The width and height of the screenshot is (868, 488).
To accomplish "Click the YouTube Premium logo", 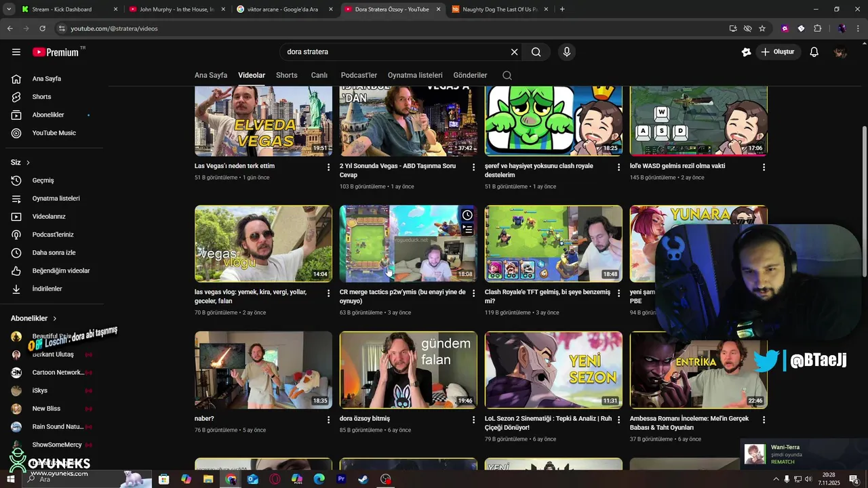I will [x=56, y=52].
